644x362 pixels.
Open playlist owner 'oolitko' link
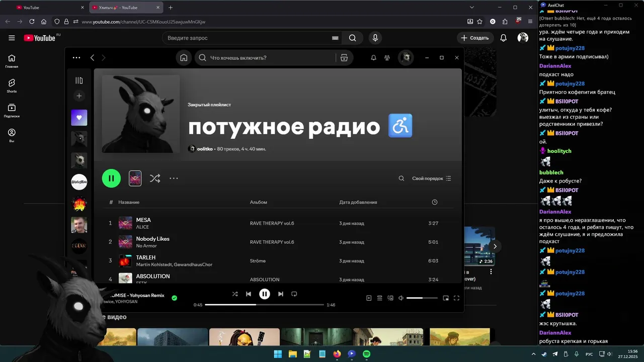click(205, 149)
